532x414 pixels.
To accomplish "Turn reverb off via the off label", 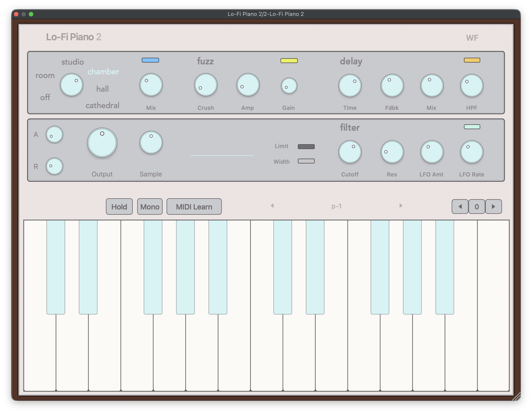I will [45, 97].
